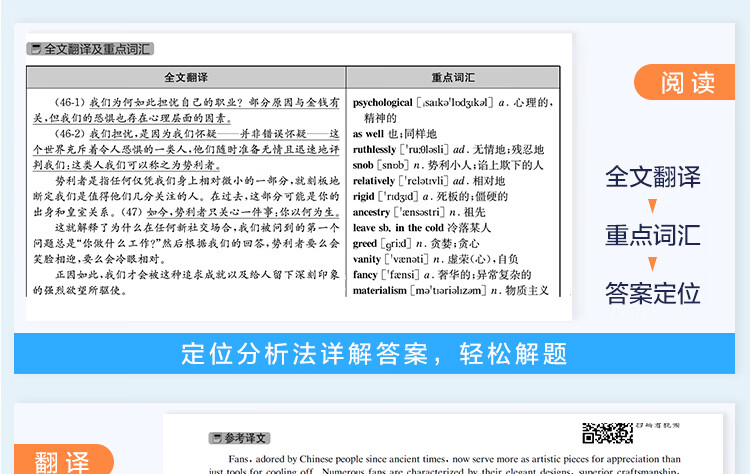The image size is (750, 474).
Task: Select the orange 阅读 tag
Action: pos(688,83)
